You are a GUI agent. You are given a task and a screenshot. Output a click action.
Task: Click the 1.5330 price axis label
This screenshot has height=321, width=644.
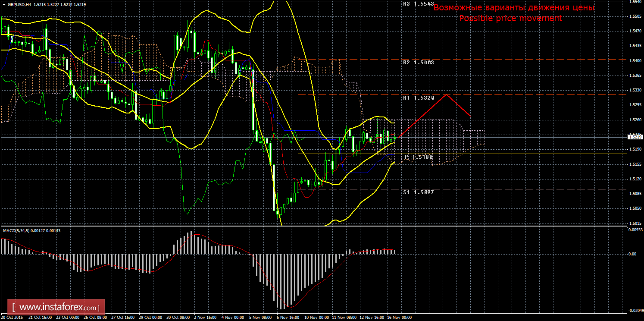(x=635, y=91)
